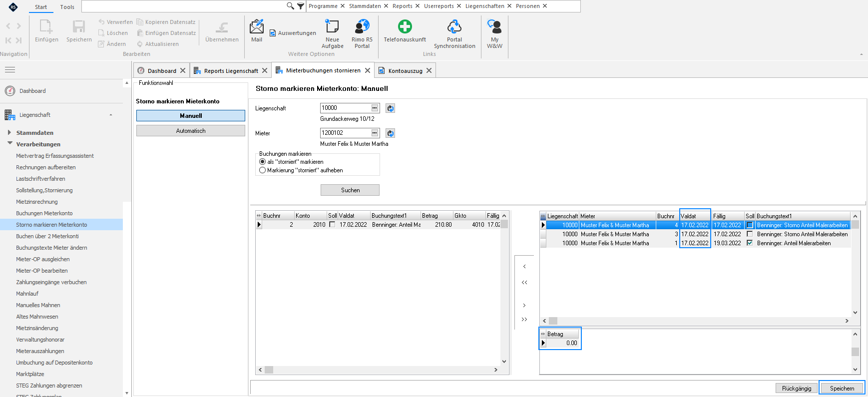The width and height of the screenshot is (868, 397).
Task: Refresh the Mieter field
Action: (x=391, y=133)
